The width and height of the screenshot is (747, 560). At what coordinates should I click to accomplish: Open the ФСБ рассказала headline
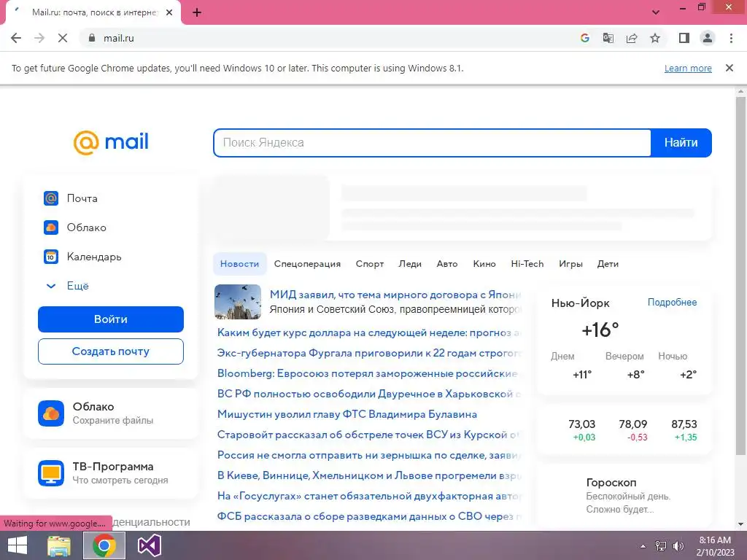pyautogui.click(x=369, y=517)
